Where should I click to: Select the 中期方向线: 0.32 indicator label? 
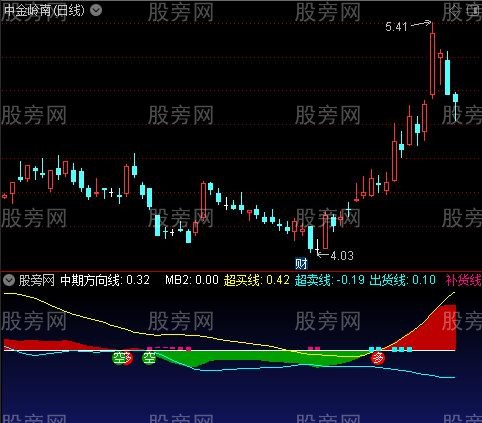pyautogui.click(x=105, y=280)
